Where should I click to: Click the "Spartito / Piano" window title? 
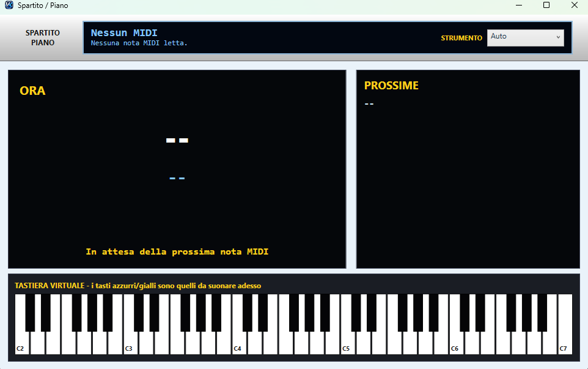43,6
